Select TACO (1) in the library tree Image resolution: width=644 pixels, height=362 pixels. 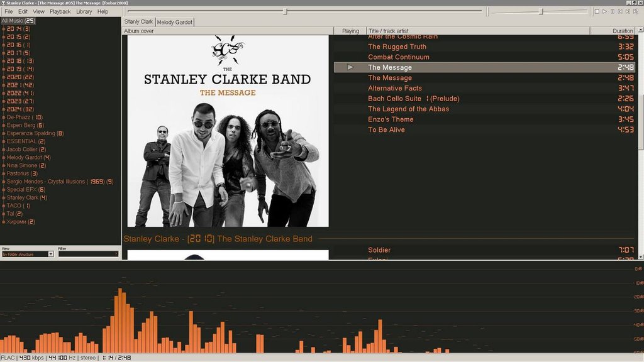tap(18, 206)
